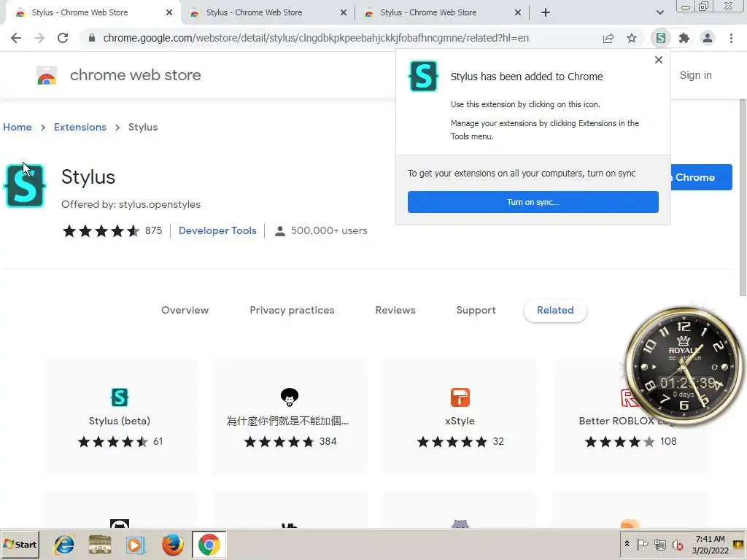View site security lock icon
Viewport: 747px width, 560px height.
(92, 38)
